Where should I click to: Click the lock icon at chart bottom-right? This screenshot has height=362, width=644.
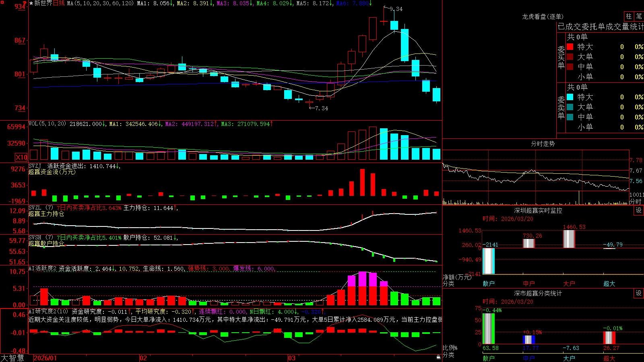click(439, 357)
